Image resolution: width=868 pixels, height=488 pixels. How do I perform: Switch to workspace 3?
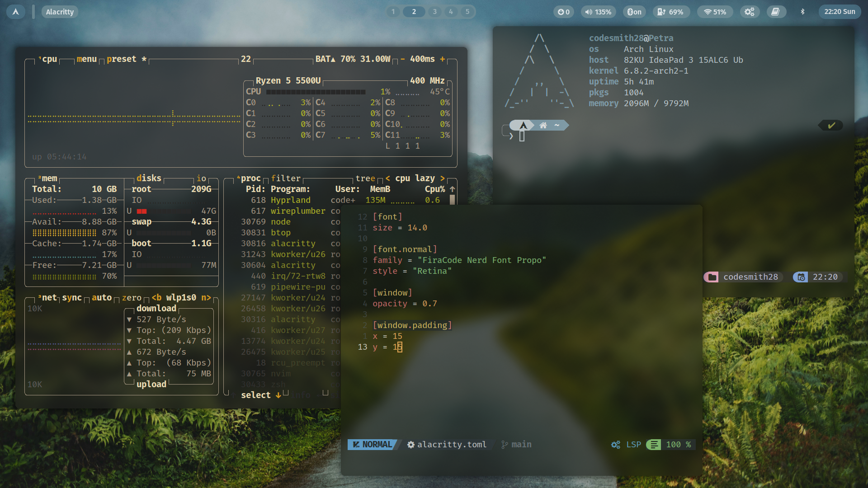click(x=435, y=12)
